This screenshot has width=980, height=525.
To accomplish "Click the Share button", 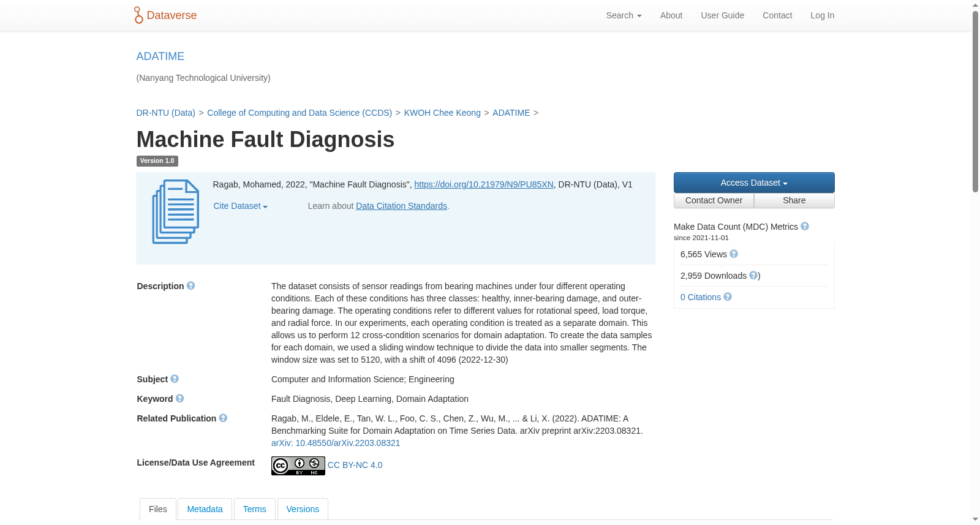I will tap(794, 200).
